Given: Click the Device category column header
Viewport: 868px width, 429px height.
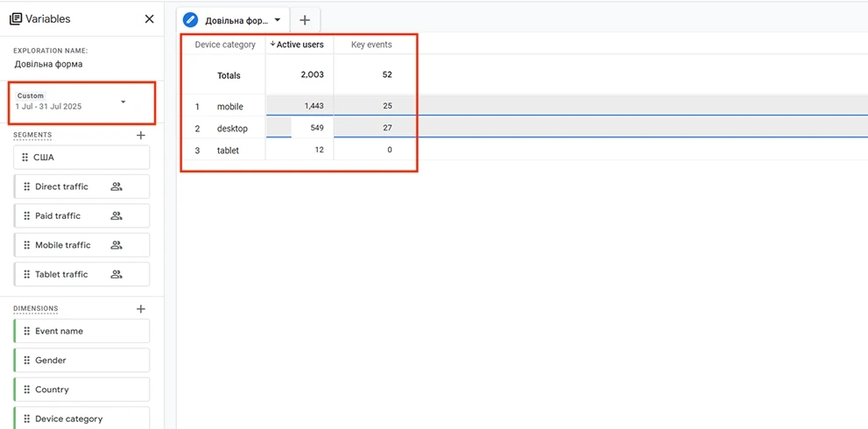Looking at the screenshot, I should 225,45.
